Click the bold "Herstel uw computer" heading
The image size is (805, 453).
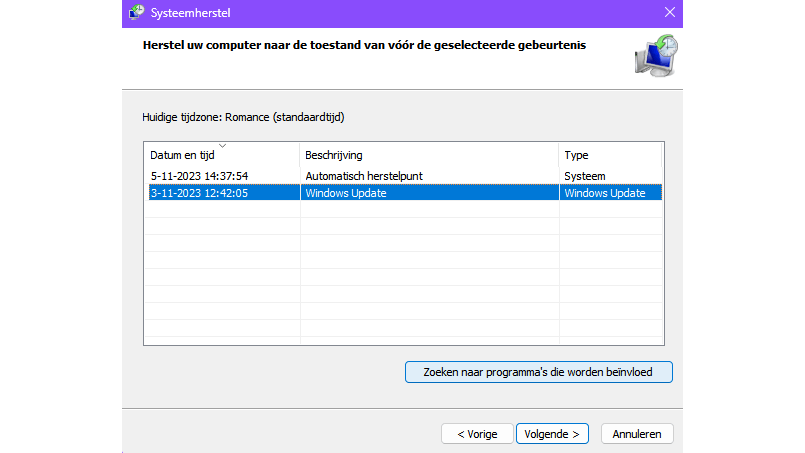tap(364, 45)
